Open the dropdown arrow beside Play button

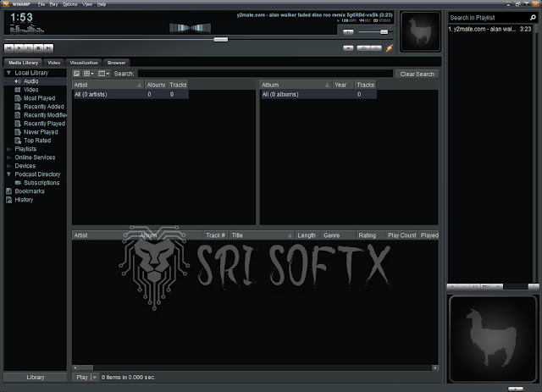tap(95, 377)
